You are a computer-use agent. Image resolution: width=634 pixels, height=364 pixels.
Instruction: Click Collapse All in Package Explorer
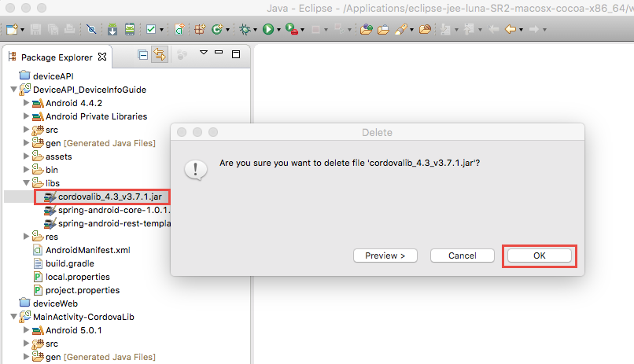click(x=142, y=55)
